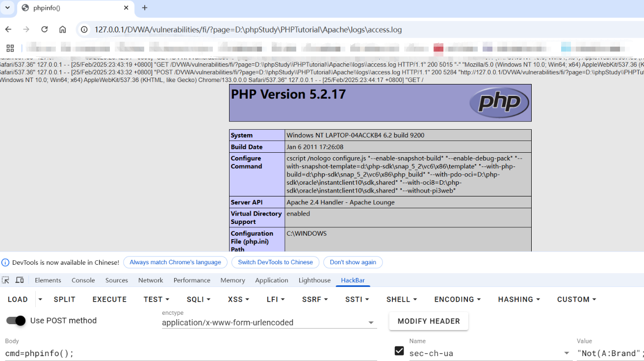Open the apps grid in bookmarks bar
644x361 pixels.
(x=10, y=48)
